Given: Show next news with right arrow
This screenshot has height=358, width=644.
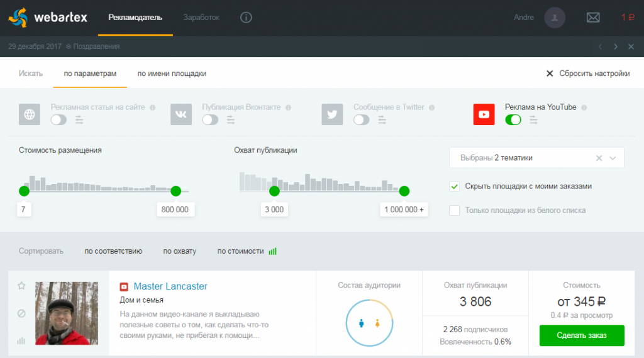Looking at the screenshot, I should (616, 46).
